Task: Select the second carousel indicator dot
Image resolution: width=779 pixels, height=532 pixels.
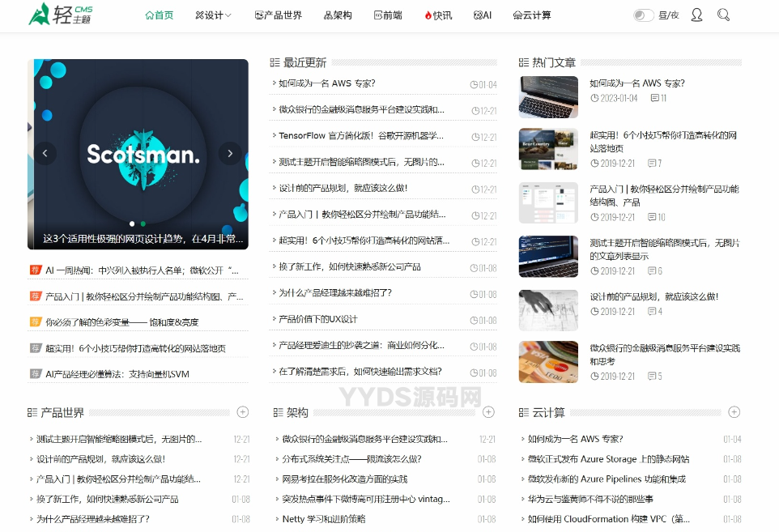Action: [x=143, y=223]
